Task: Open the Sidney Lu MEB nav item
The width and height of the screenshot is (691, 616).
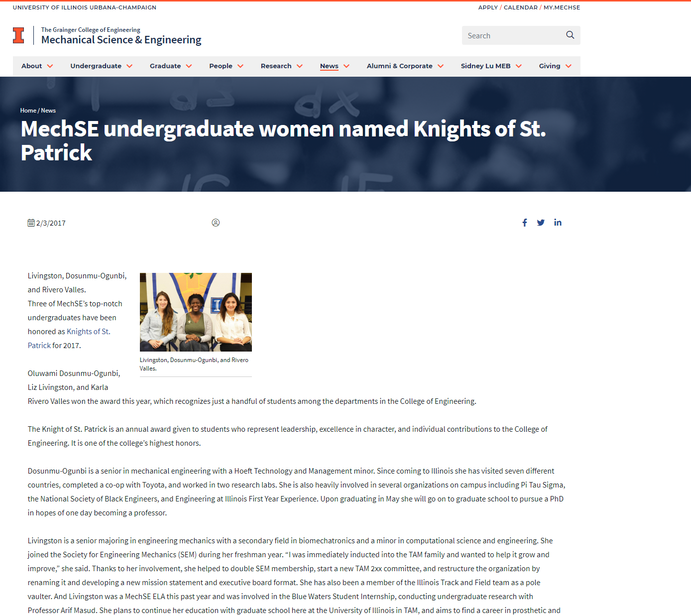Action: 485,66
